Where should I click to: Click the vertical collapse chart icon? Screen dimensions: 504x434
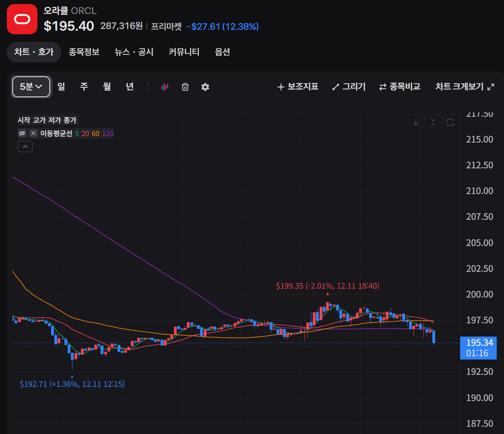[433, 122]
